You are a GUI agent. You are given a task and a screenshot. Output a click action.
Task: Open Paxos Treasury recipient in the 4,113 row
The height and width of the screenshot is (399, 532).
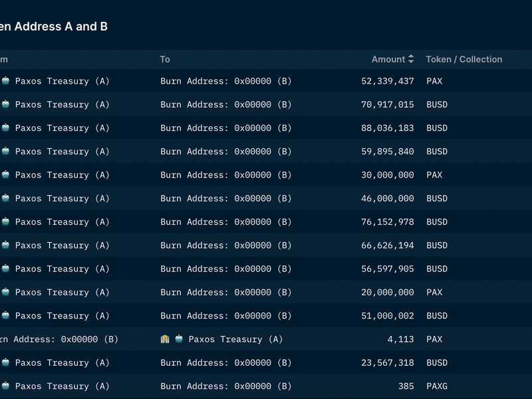click(235, 339)
